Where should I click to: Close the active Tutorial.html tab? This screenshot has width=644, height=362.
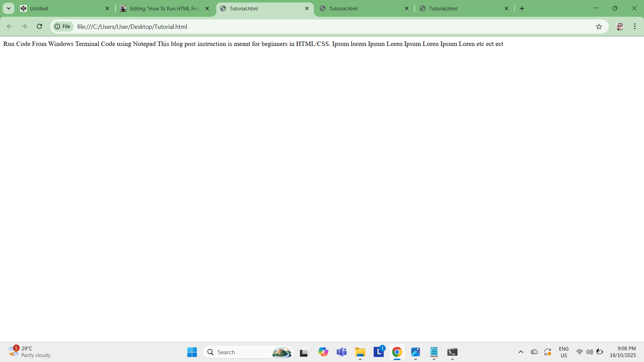point(307,8)
